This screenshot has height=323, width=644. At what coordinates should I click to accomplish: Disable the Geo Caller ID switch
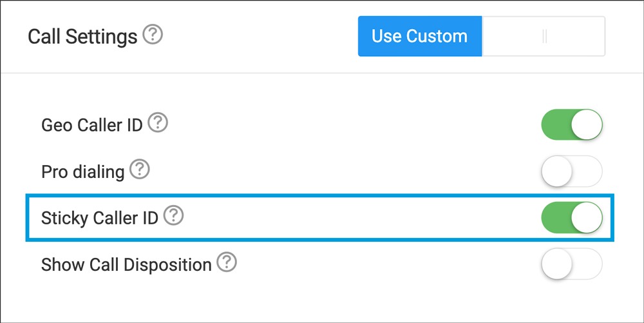(x=571, y=124)
